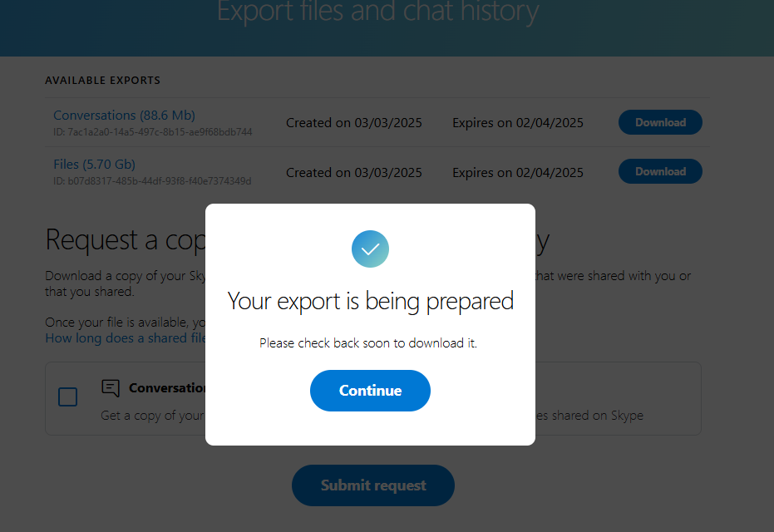
Task: Open the Files (5.70 Gb) export link
Action: (94, 164)
